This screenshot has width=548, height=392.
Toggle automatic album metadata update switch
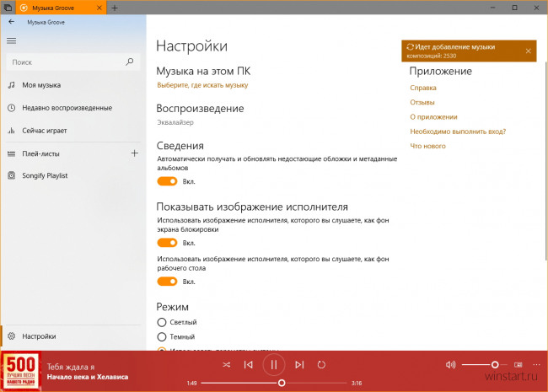[x=167, y=181]
